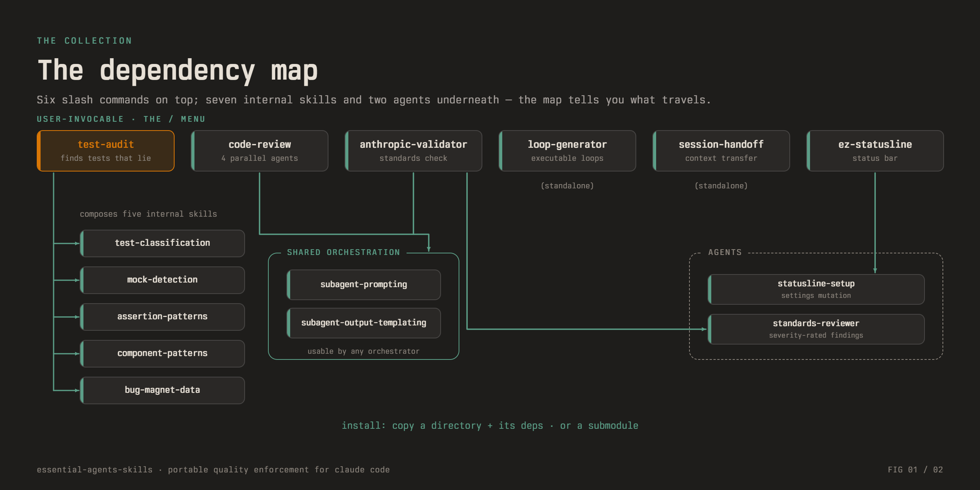Open the anthropic-validator card
Image resolution: width=980 pixels, height=490 pixels.
point(413,151)
